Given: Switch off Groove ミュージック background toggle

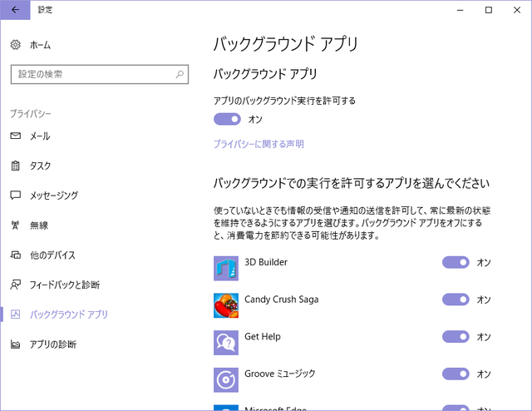Looking at the screenshot, I should click(x=456, y=374).
